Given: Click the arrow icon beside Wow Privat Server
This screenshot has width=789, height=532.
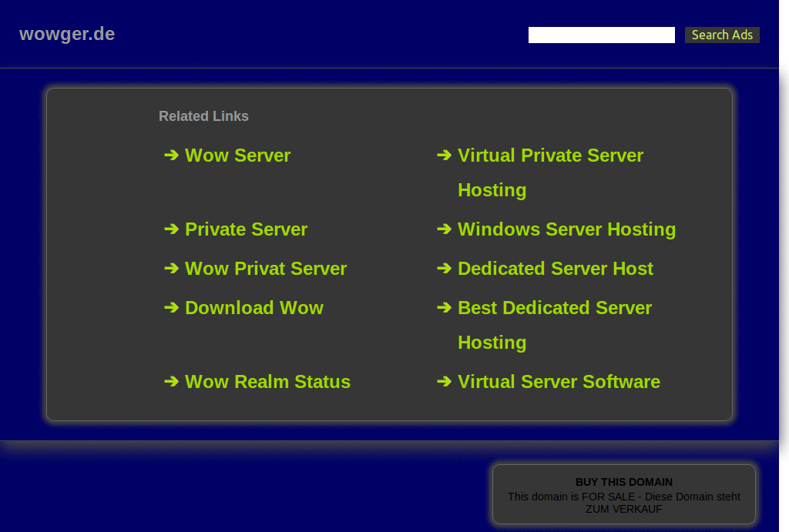Looking at the screenshot, I should tap(172, 268).
